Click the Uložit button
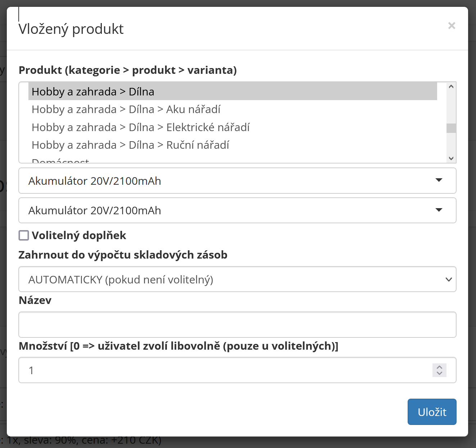Screen dimensions: 476x448 (x=432, y=412)
